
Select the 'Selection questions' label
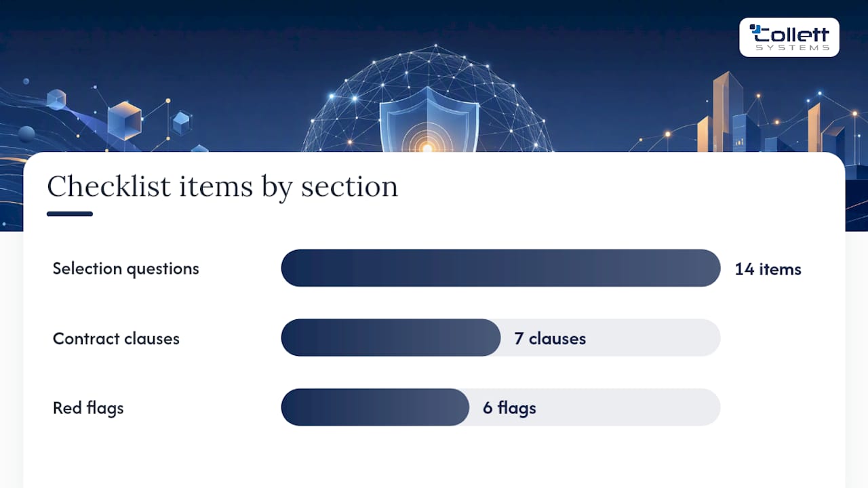(x=126, y=268)
